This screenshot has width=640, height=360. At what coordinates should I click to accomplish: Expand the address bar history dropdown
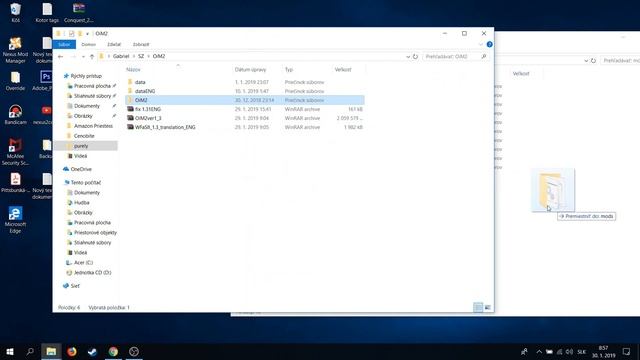[x=408, y=57]
